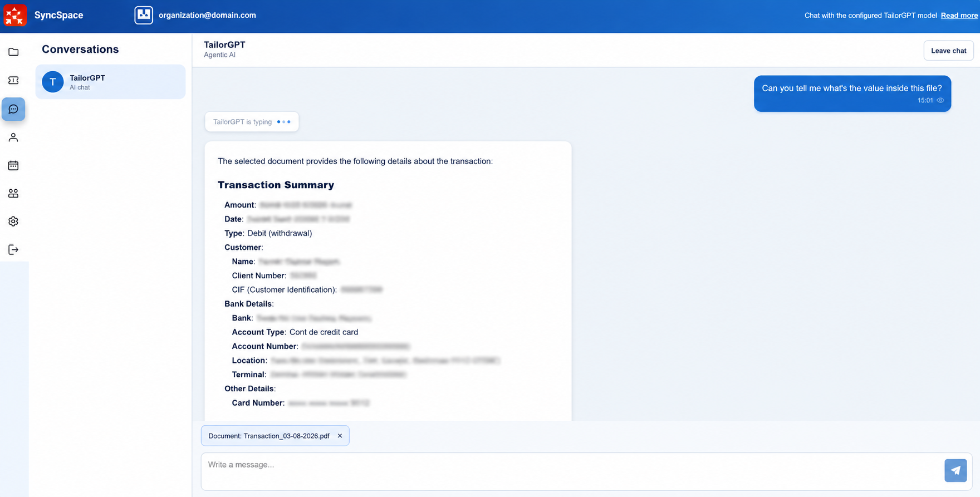
Task: Click the organization@domain.com account label
Action: point(207,15)
